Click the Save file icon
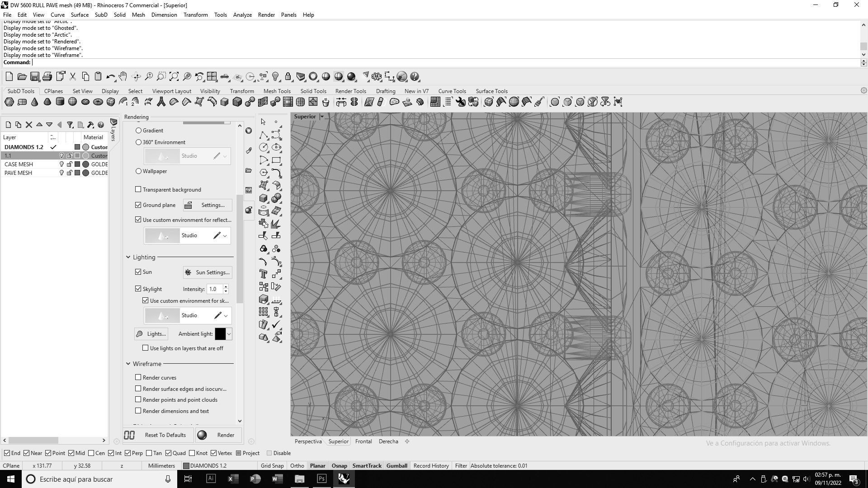Screen dimensions: 868x488 34,77
